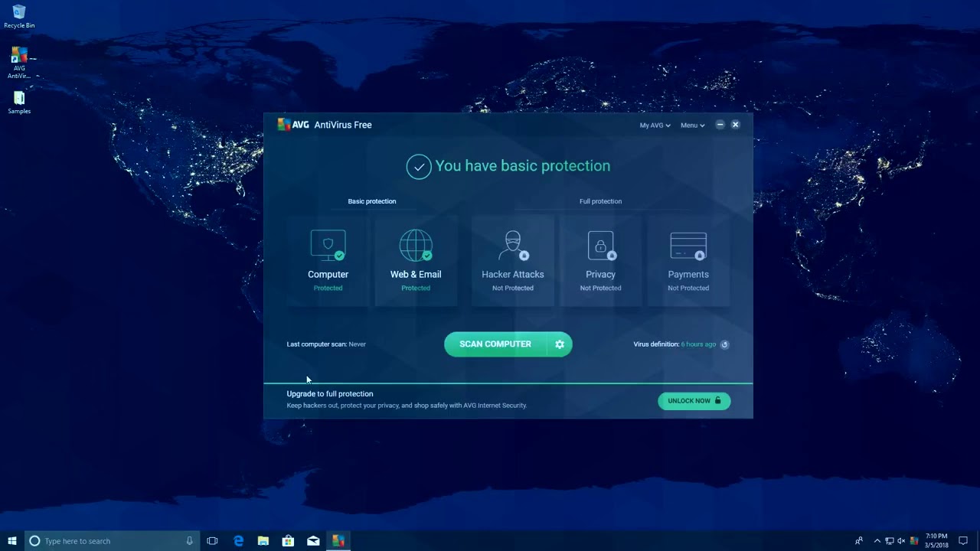The width and height of the screenshot is (980, 551).
Task: Open Microsoft Store from the taskbar
Action: tap(288, 541)
